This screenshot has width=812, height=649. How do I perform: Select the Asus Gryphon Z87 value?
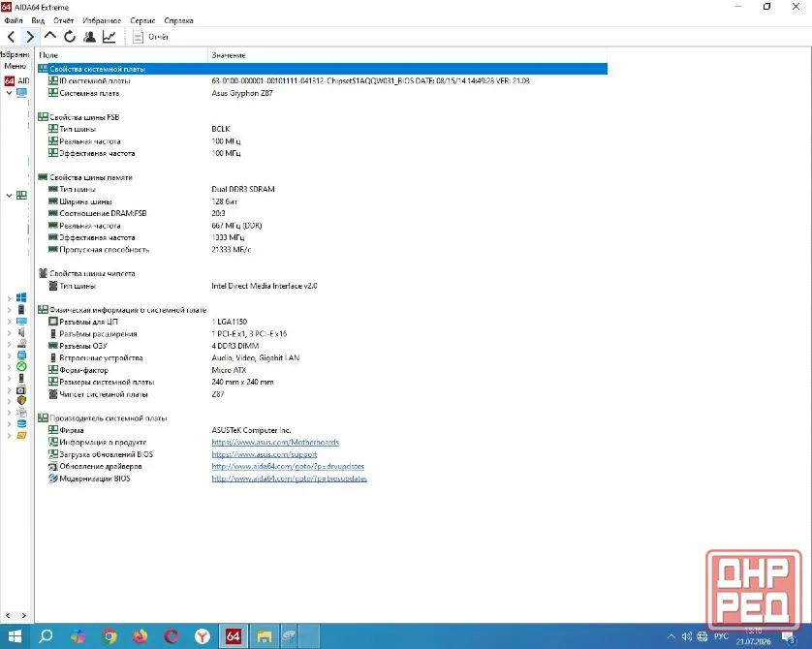(x=242, y=93)
